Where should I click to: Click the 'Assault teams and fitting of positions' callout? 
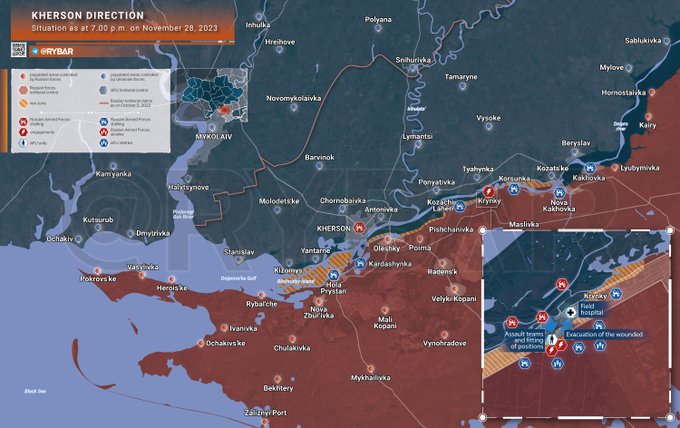pos(524,340)
